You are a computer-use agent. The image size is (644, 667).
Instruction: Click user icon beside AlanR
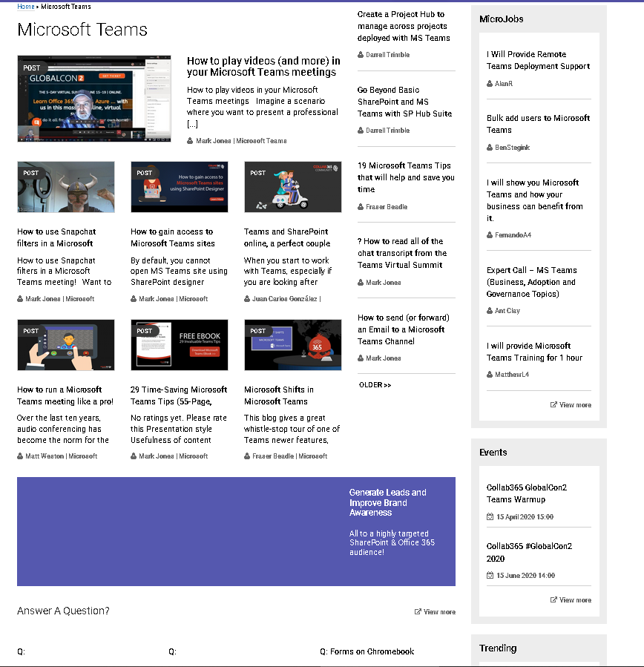490,84
